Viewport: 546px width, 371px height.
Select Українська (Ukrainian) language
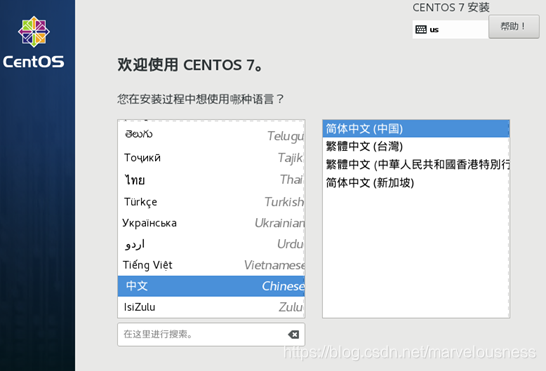tap(211, 223)
